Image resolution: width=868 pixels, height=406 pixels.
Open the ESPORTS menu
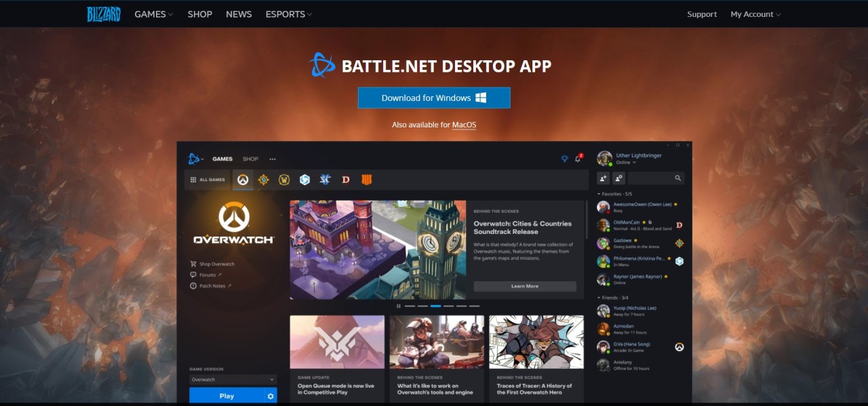pyautogui.click(x=285, y=14)
